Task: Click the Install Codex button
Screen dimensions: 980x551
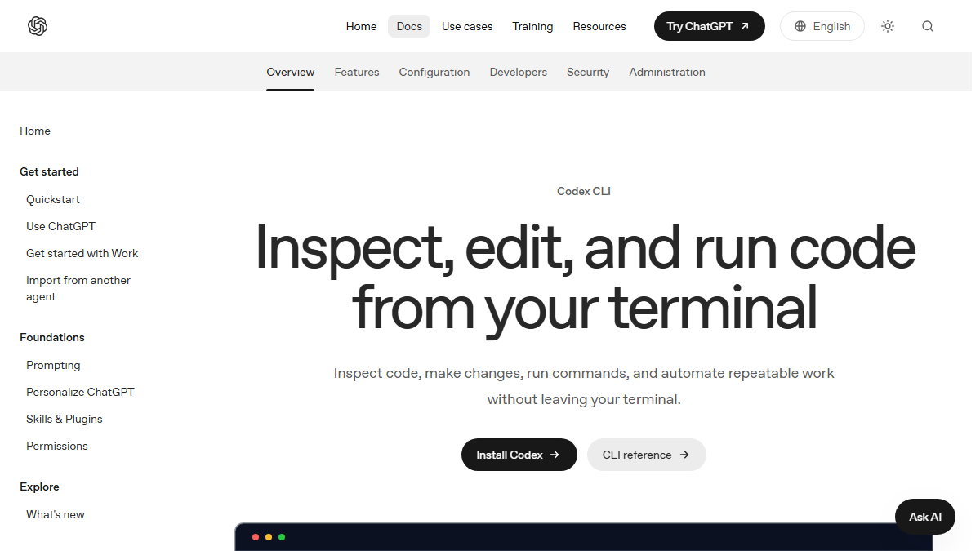Action: pyautogui.click(x=519, y=455)
